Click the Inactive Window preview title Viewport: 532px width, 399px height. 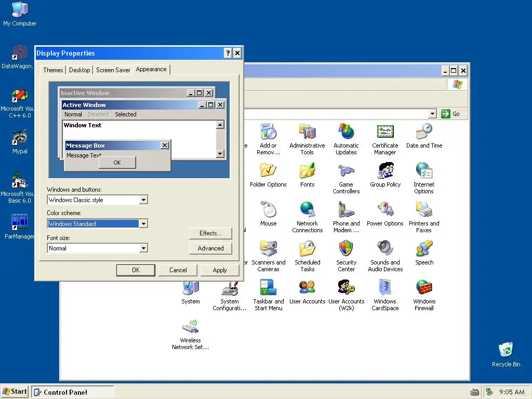pyautogui.click(x=85, y=92)
